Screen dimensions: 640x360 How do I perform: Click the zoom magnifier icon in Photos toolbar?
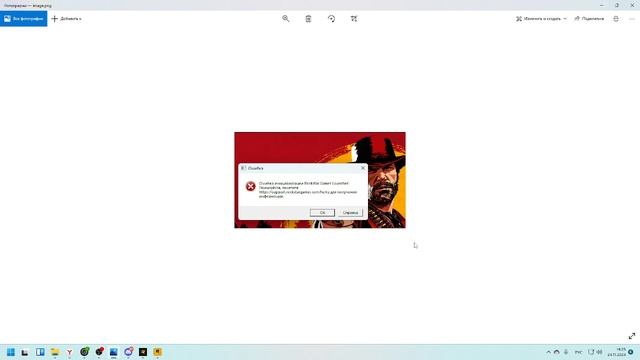pos(286,19)
